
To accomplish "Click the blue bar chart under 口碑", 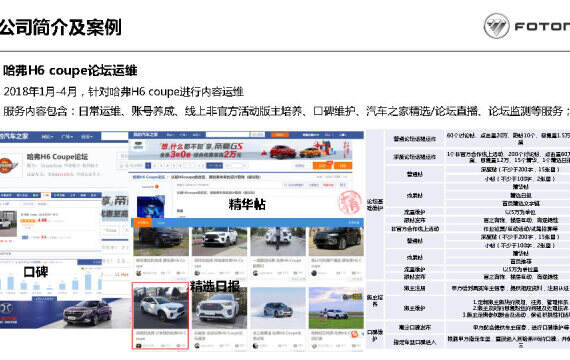I will pos(51,284).
